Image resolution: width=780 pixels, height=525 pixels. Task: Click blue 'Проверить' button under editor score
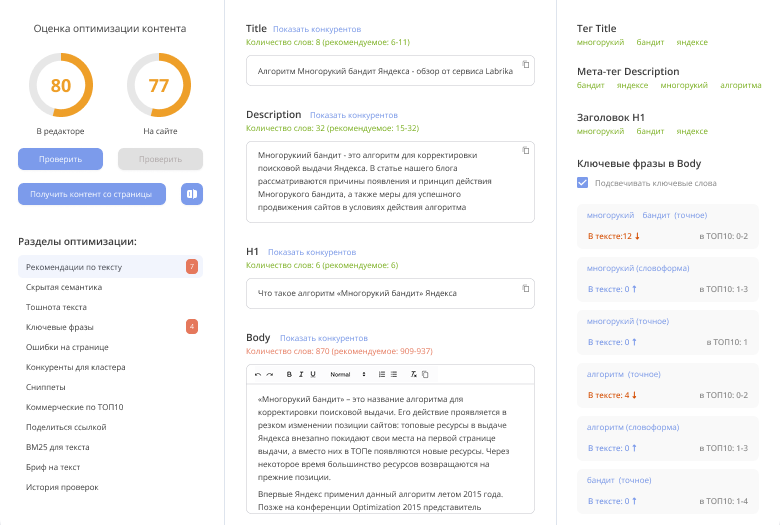pyautogui.click(x=61, y=159)
